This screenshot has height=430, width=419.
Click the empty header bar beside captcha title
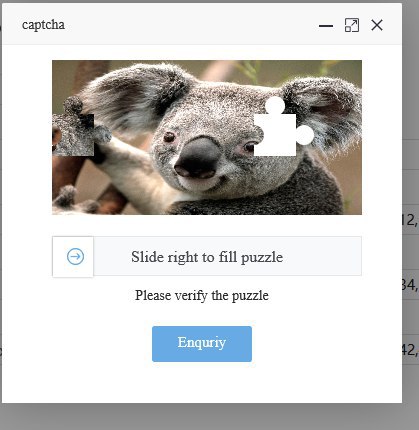[x=190, y=25]
